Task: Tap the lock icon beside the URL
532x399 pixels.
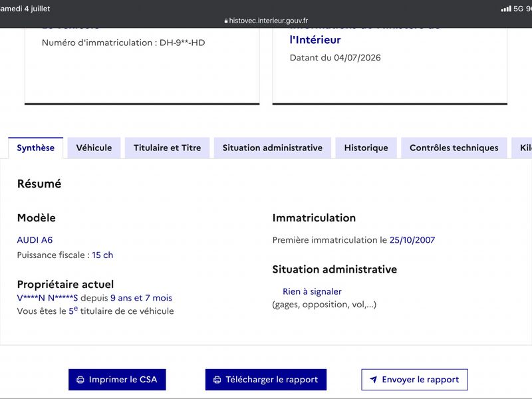Action: tap(226, 21)
